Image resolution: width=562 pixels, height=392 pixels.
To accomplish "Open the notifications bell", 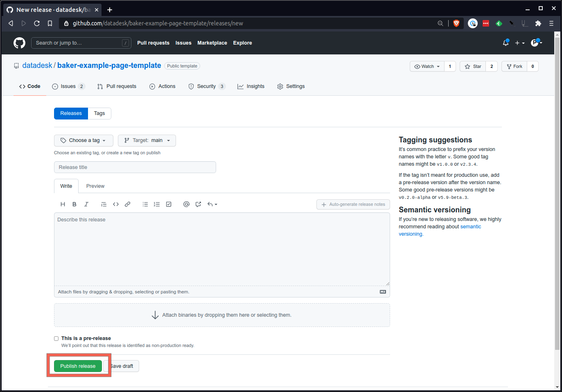I will 506,43.
